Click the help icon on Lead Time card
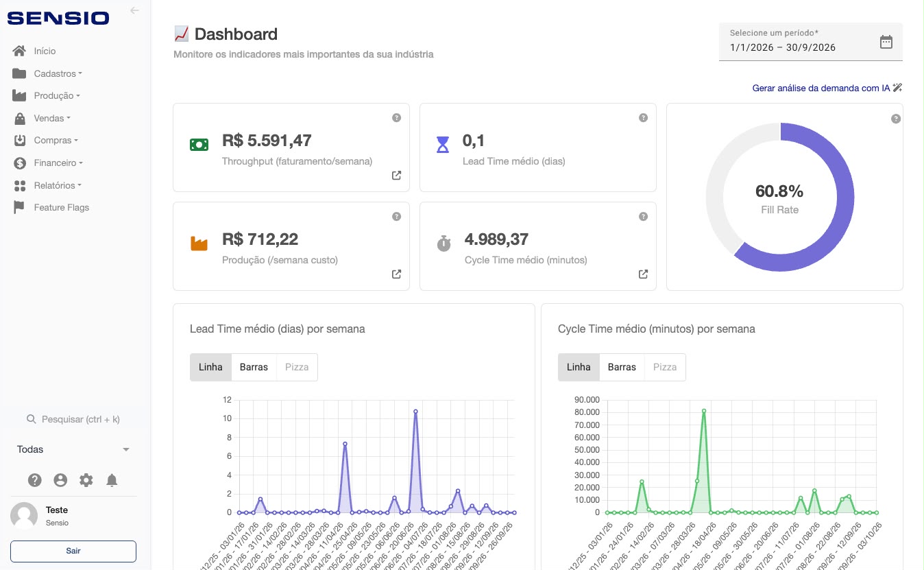Image resolution: width=924 pixels, height=570 pixels. coord(643,118)
